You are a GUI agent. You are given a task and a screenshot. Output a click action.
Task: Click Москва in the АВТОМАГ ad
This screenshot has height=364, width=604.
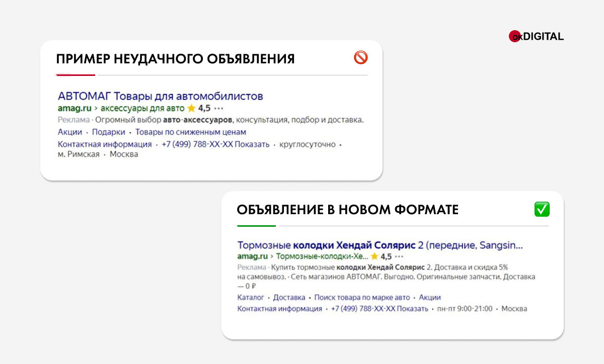[124, 154]
